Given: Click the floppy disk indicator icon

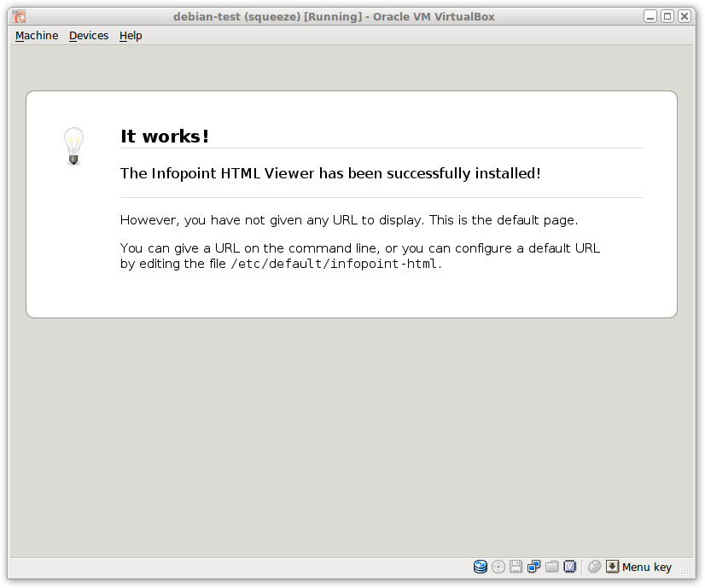Looking at the screenshot, I should (516, 567).
